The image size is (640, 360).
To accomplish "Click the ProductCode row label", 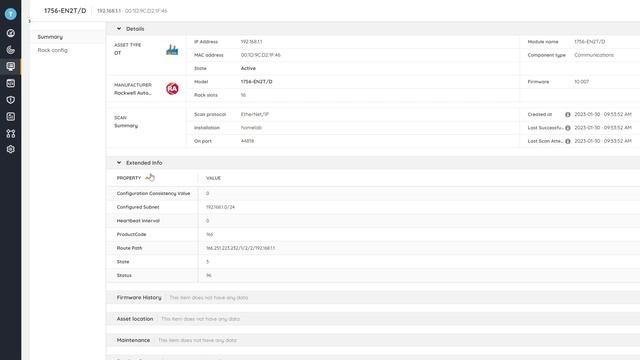I will point(131,234).
